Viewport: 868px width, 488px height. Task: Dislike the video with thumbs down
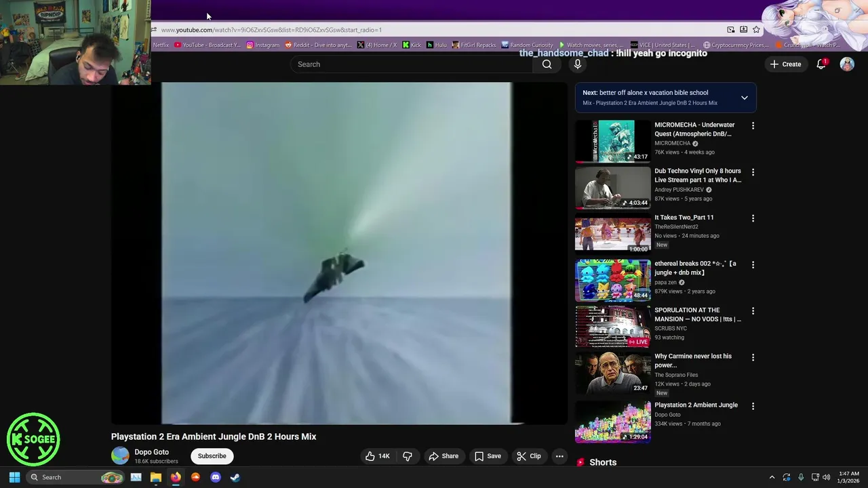[x=408, y=456]
